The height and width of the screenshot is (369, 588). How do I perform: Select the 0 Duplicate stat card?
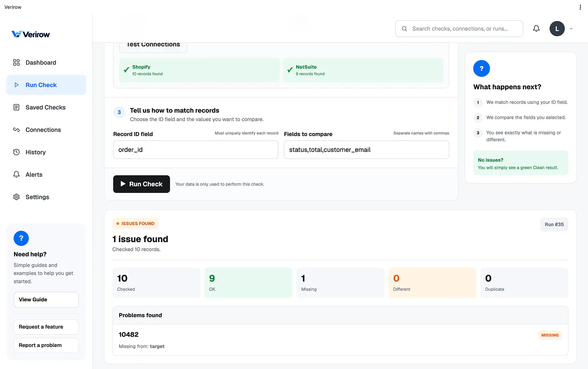tap(524, 283)
